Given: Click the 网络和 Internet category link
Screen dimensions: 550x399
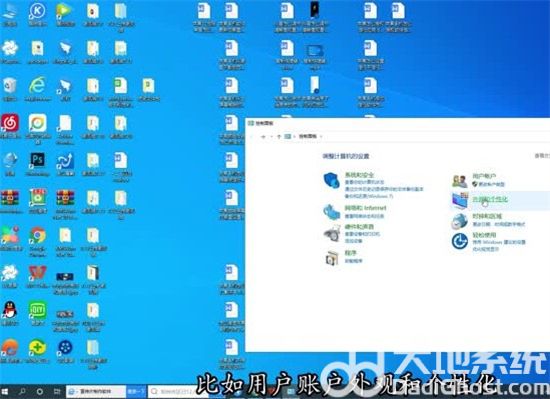Looking at the screenshot, I should click(x=365, y=208).
